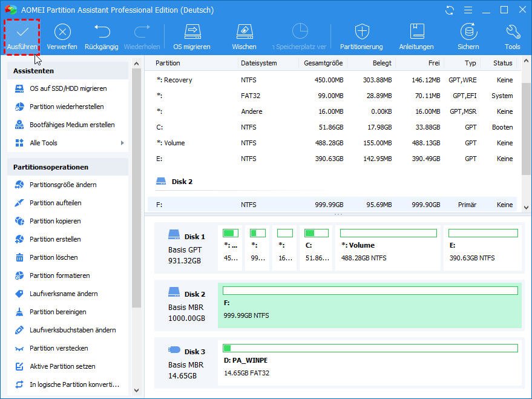532x399 pixels.
Task: Click Laufwerksbuchstaben ändern option
Action: [x=73, y=330]
